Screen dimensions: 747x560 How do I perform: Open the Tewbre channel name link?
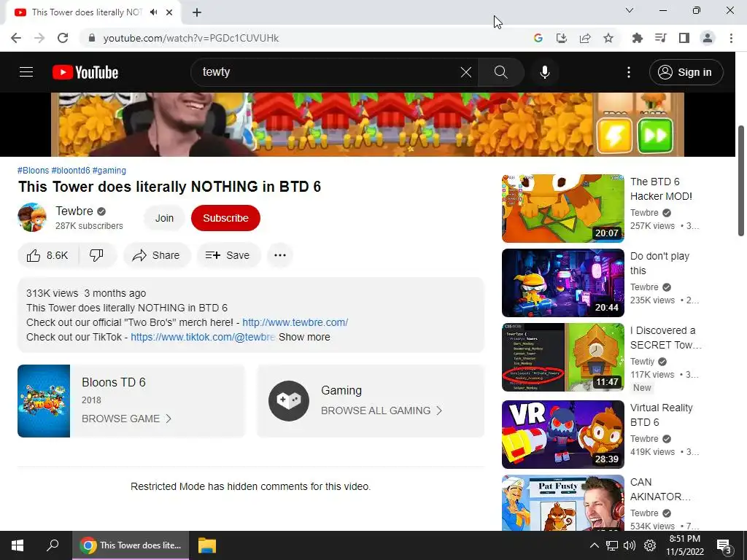(74, 211)
